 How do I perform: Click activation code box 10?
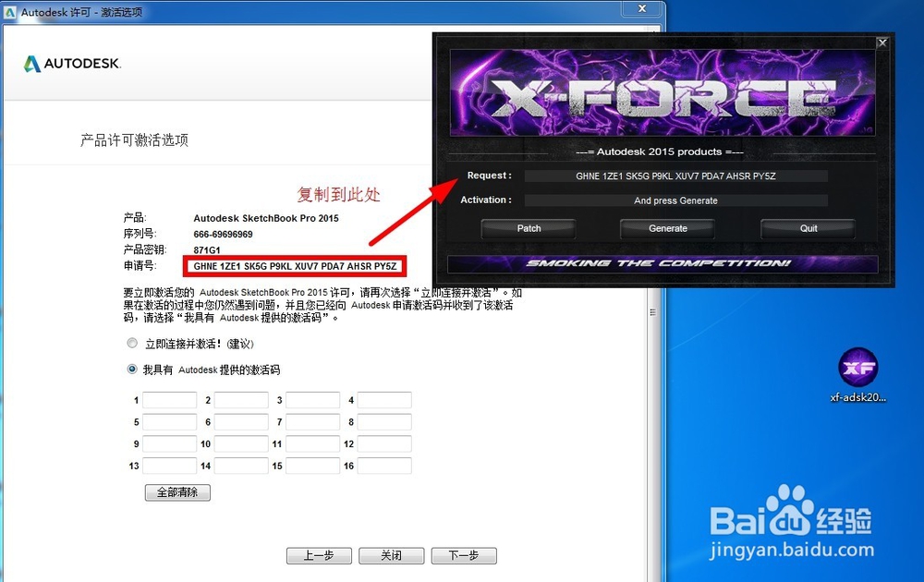click(241, 443)
